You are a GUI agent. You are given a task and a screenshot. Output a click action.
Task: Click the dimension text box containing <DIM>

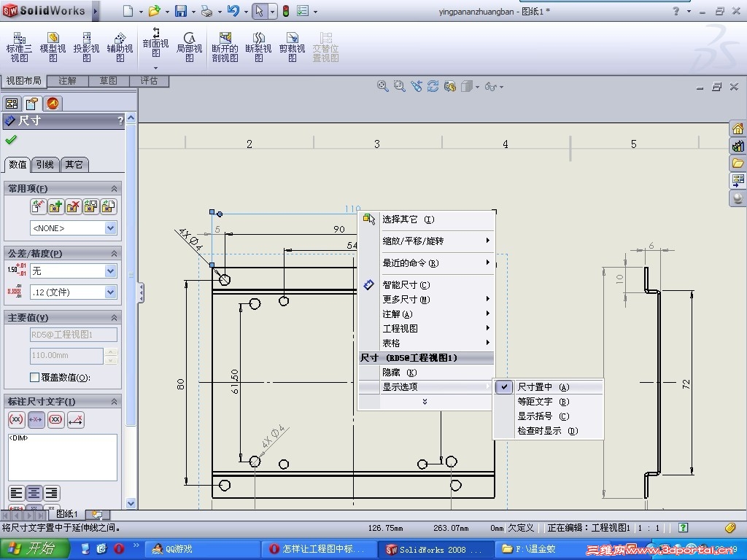point(63,457)
